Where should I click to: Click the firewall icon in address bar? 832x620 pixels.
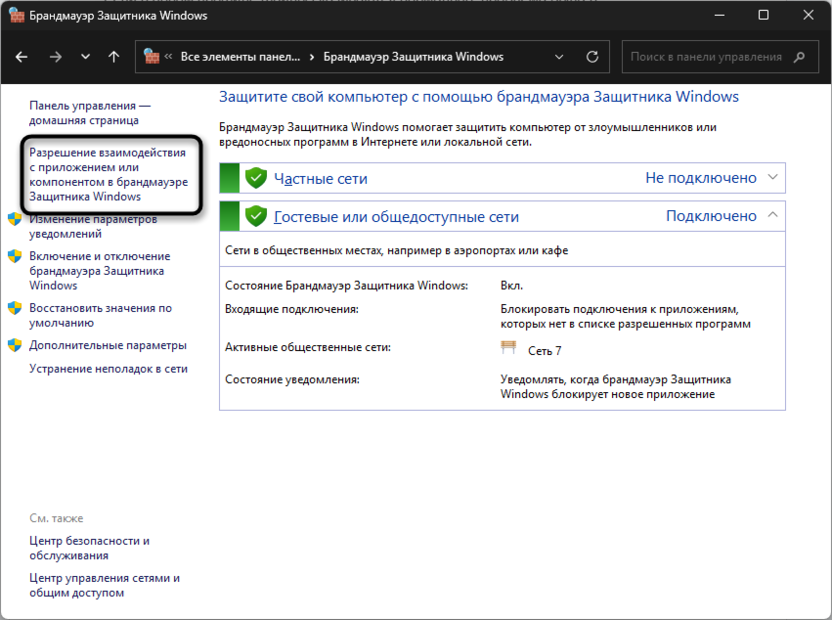153,57
